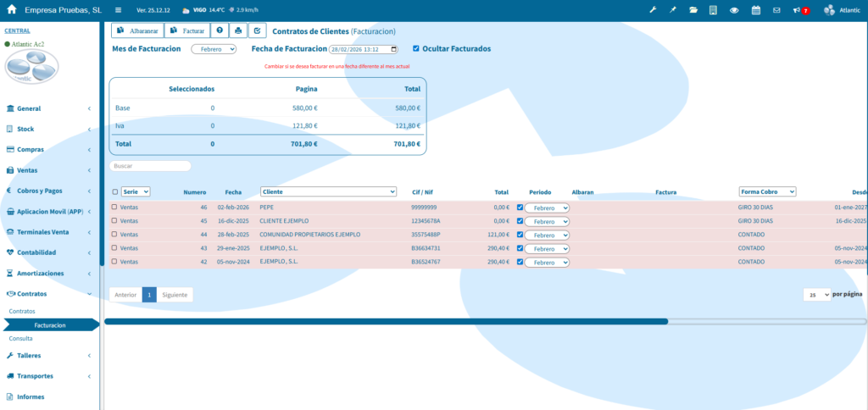Click the Siguiente pagination button
Screen dimensions: 868x410
pyautogui.click(x=175, y=295)
